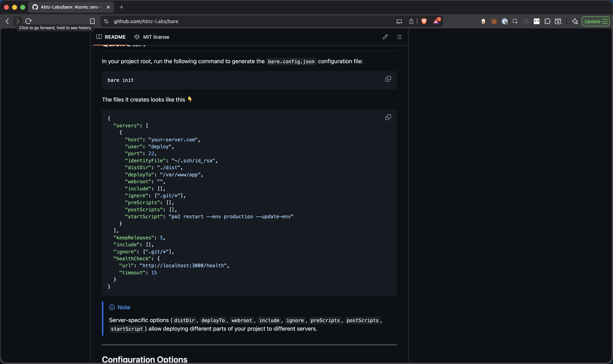The image size is (613, 364).
Task: Click the Leo AI sparkle icon
Action: [x=575, y=21]
